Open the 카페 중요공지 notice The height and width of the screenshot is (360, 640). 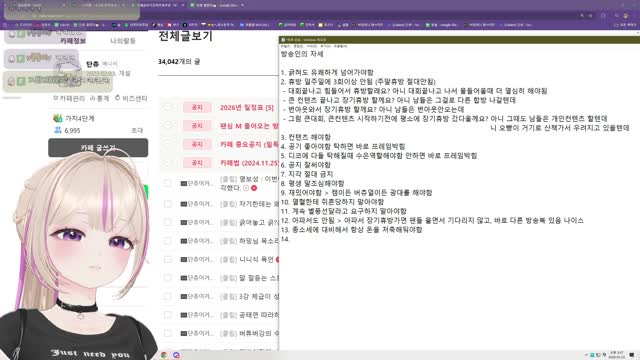249,144
